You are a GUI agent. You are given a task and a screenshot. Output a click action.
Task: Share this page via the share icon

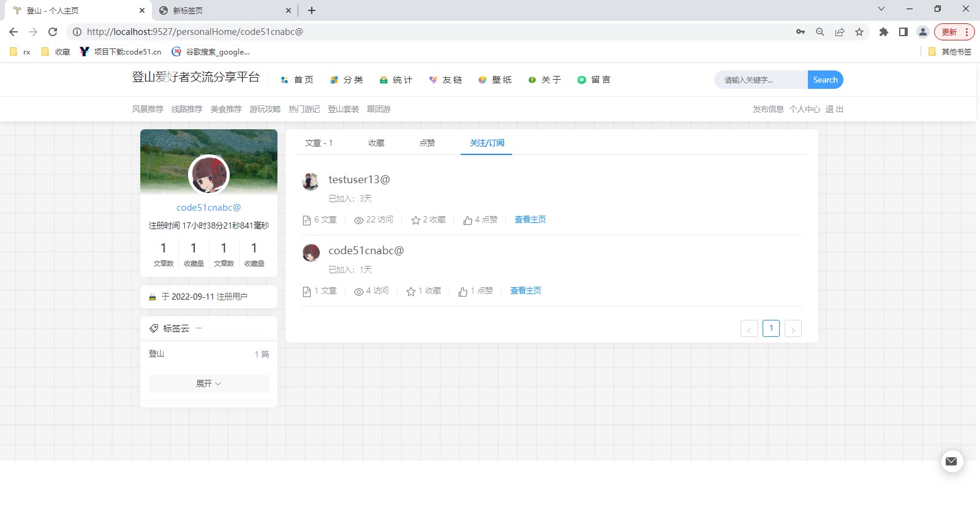[840, 32]
